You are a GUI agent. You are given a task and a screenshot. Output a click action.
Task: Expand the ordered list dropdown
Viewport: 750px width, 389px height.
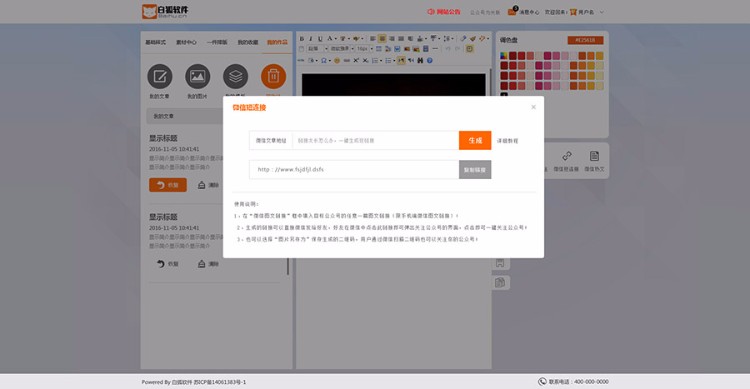coord(381,61)
